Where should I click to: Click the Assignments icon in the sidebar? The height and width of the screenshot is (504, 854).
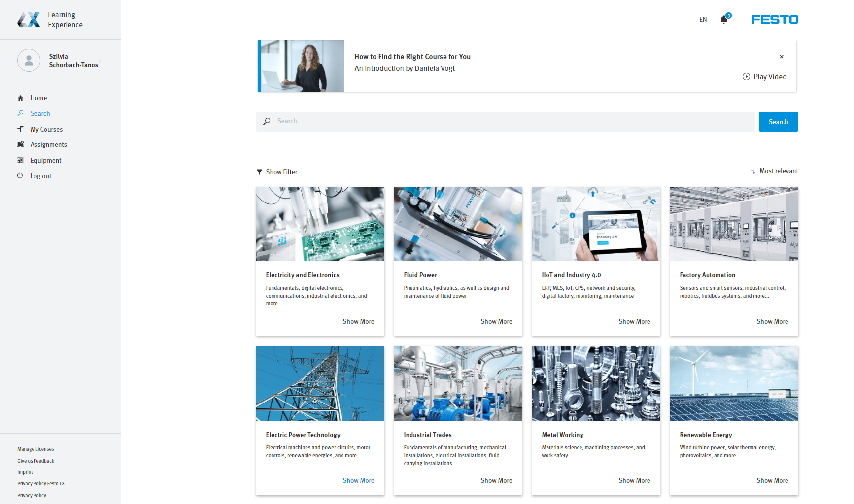(x=20, y=144)
